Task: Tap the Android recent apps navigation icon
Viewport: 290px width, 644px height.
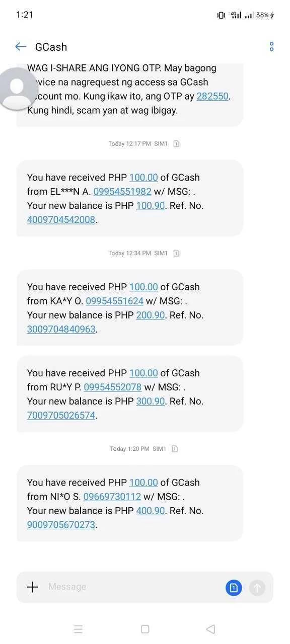Action: click(78, 629)
